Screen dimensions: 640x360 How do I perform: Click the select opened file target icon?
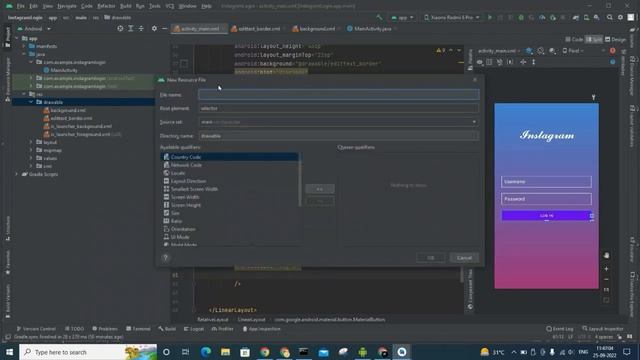[x=120, y=29]
